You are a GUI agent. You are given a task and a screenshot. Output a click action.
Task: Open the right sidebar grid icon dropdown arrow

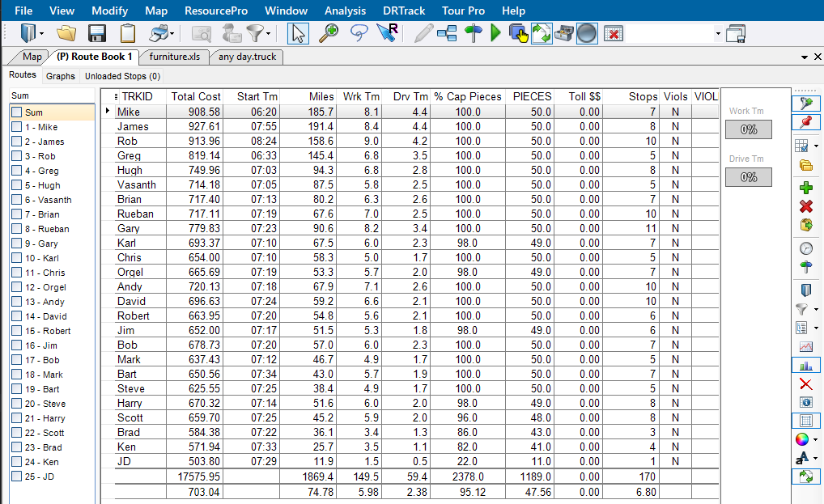(816, 146)
